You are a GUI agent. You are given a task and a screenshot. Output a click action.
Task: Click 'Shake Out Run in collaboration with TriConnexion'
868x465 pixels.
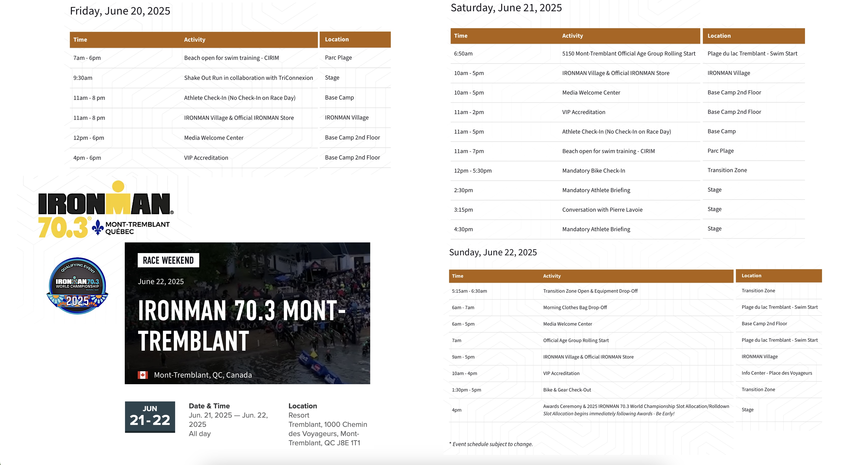pyautogui.click(x=248, y=78)
